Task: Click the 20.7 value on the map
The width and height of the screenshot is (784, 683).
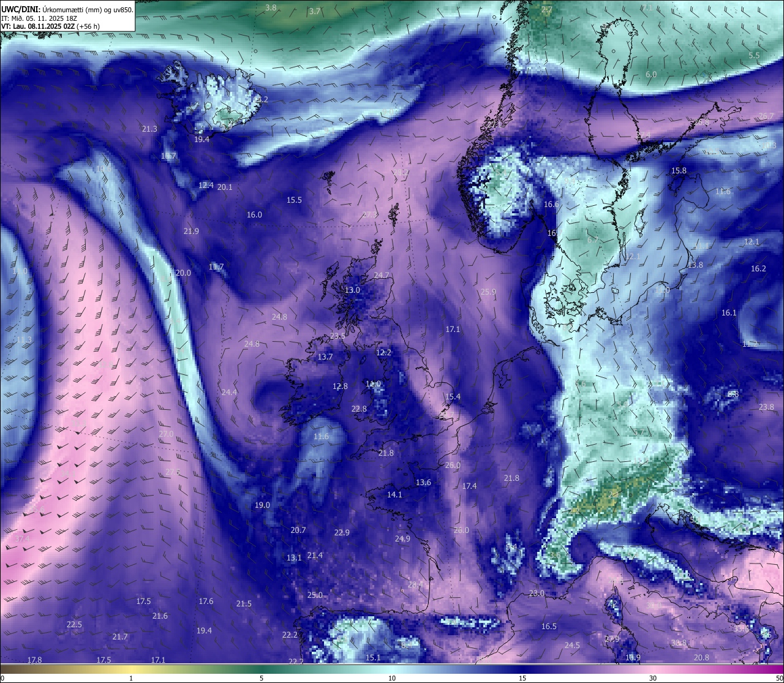Action: (x=298, y=530)
